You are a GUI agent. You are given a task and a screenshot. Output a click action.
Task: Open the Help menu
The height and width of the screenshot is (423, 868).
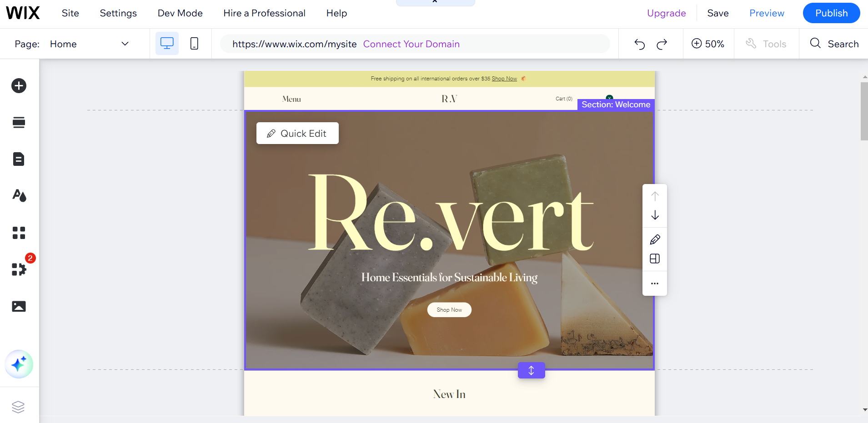pyautogui.click(x=336, y=13)
